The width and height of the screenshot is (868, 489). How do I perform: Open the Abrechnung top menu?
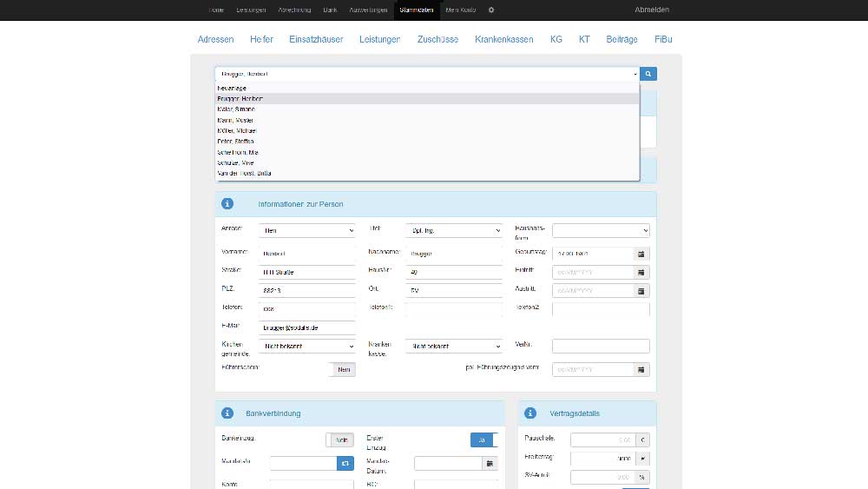[x=294, y=10]
